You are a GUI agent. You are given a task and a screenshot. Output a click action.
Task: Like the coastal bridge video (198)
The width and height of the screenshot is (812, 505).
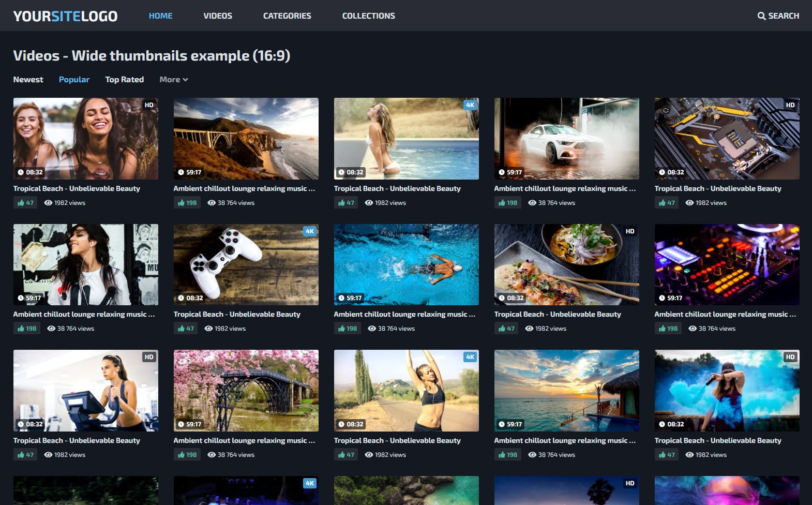[187, 203]
